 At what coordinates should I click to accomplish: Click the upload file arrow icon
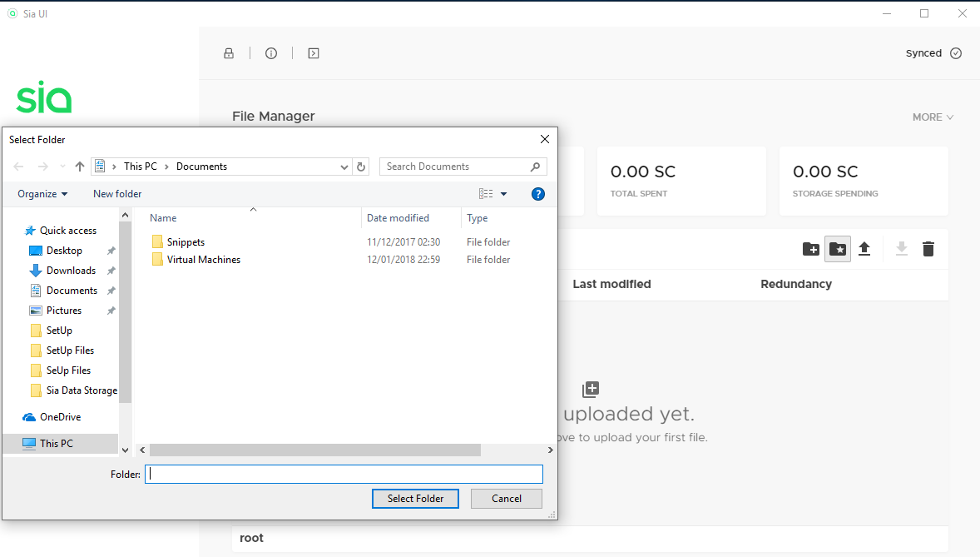[x=864, y=248]
